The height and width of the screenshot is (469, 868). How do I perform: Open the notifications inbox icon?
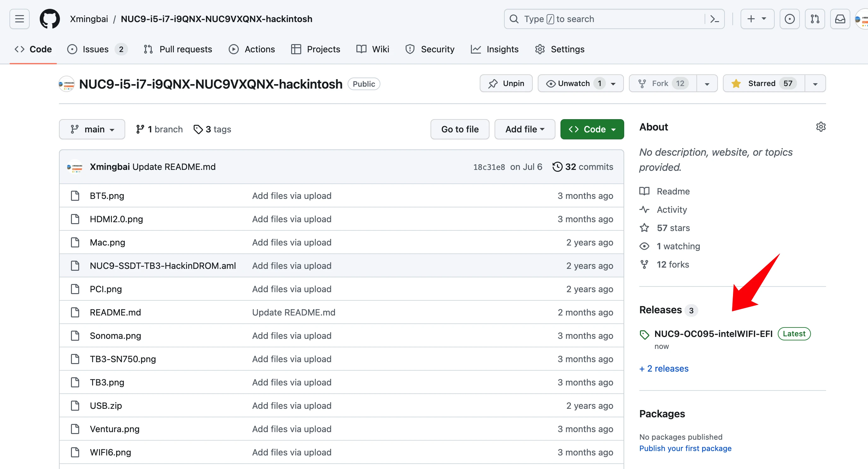[840, 19]
